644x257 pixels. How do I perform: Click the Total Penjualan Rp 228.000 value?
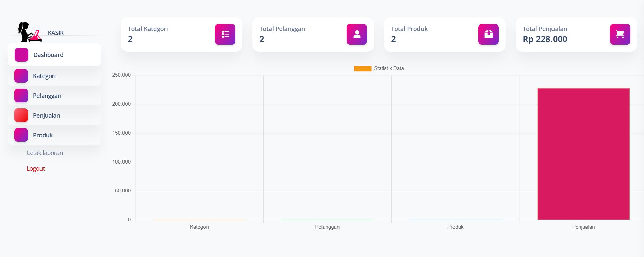[x=545, y=39]
